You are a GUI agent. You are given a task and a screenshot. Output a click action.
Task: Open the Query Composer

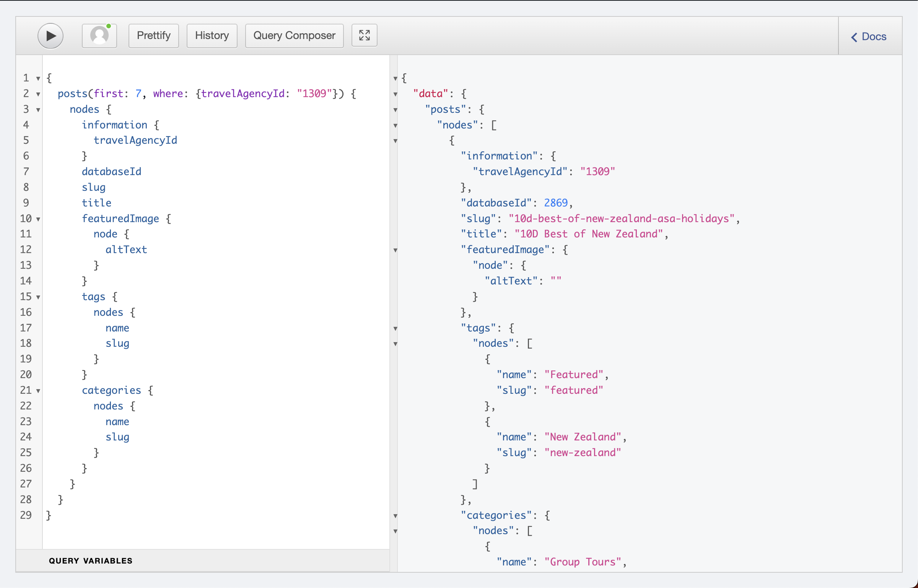[294, 36]
